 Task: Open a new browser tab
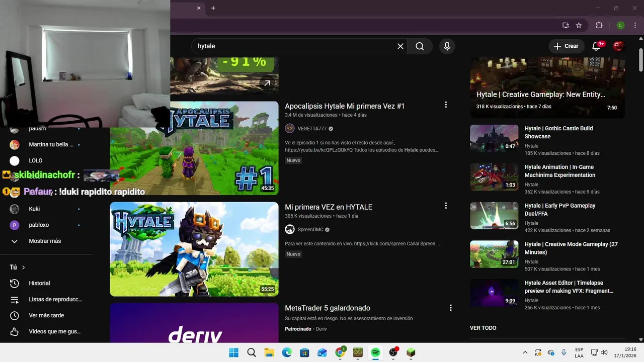[x=213, y=8]
